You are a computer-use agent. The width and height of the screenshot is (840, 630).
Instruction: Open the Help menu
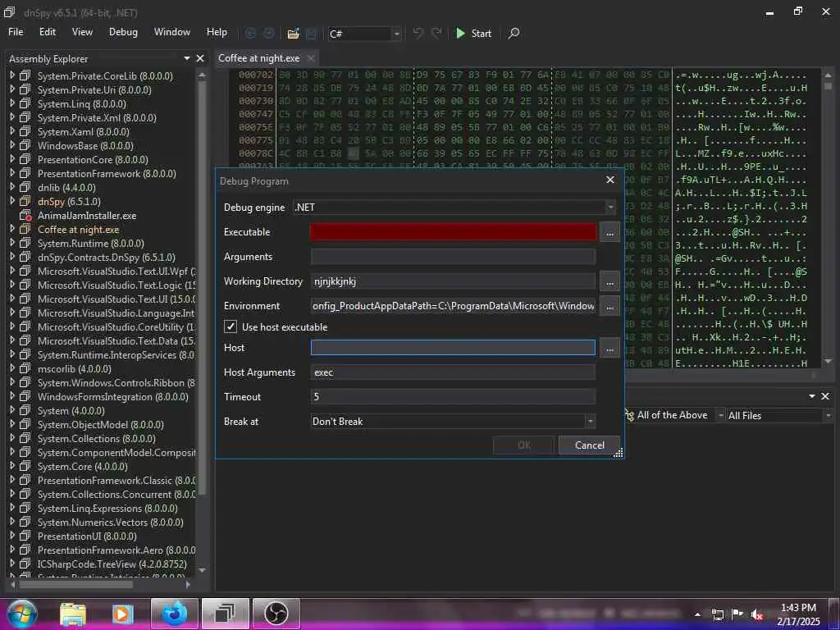(217, 32)
